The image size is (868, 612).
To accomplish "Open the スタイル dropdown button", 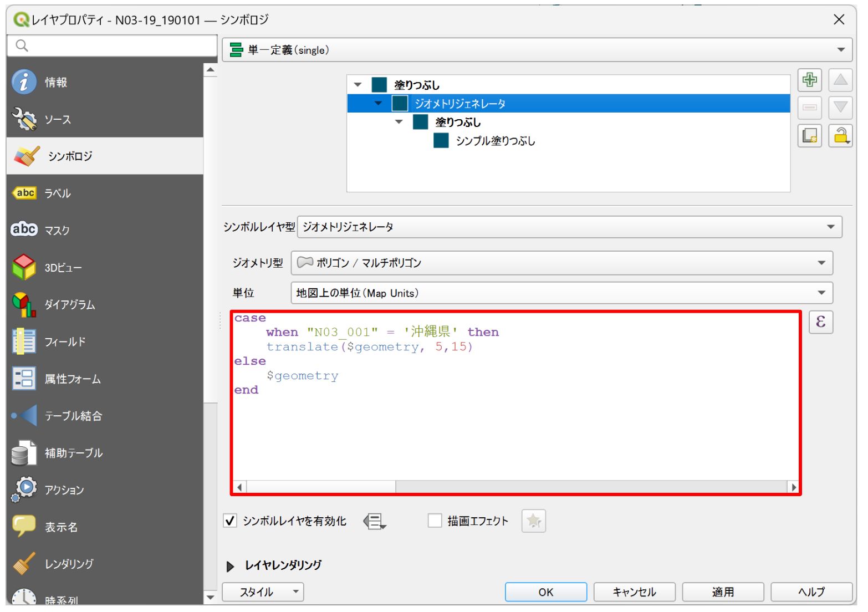I will click(263, 592).
